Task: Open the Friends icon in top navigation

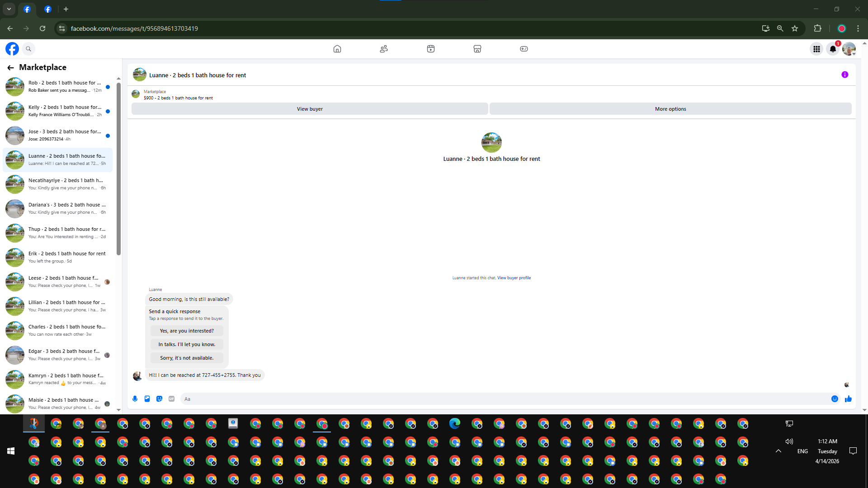Action: pos(384,49)
